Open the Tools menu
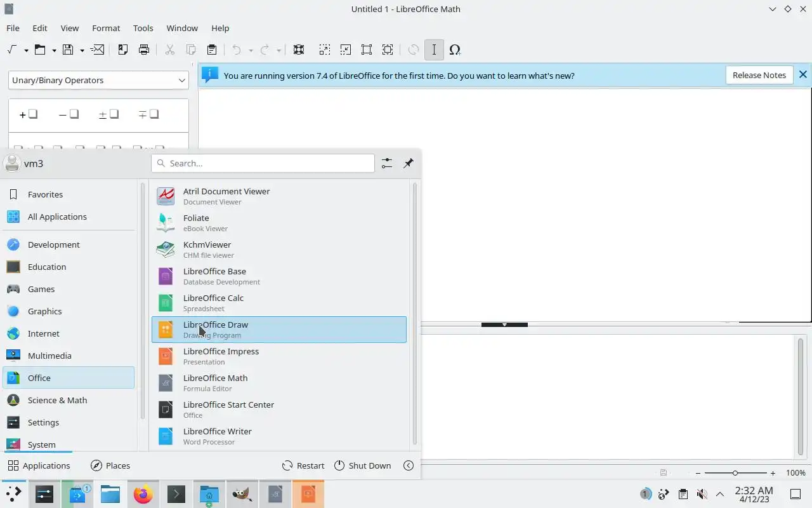This screenshot has height=508, width=812. pyautogui.click(x=143, y=28)
